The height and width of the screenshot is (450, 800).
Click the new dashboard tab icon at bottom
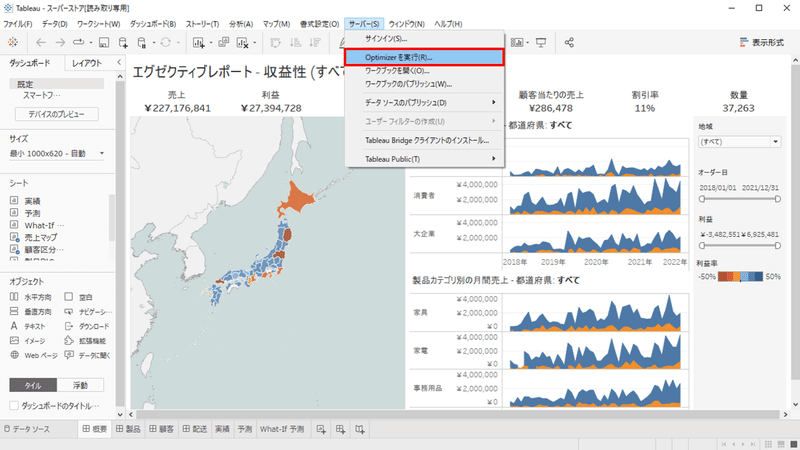(341, 429)
